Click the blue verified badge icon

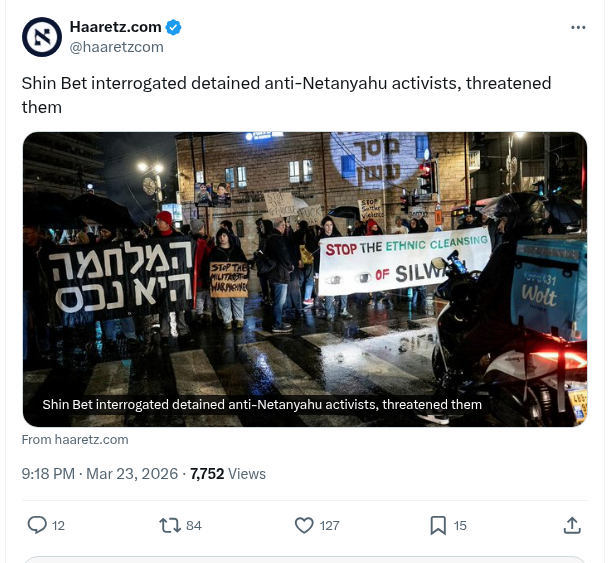[x=173, y=27]
